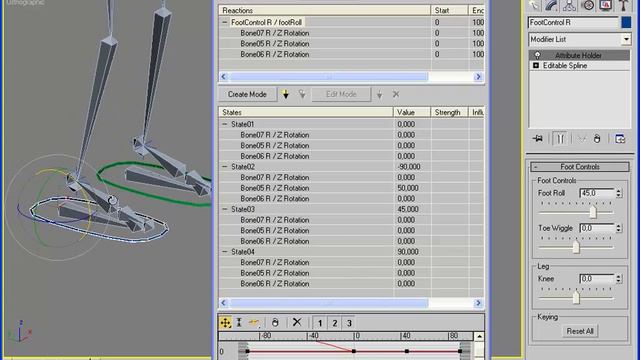The height and width of the screenshot is (360, 640).
Task: Click State04 value 90,000
Action: click(x=408, y=252)
